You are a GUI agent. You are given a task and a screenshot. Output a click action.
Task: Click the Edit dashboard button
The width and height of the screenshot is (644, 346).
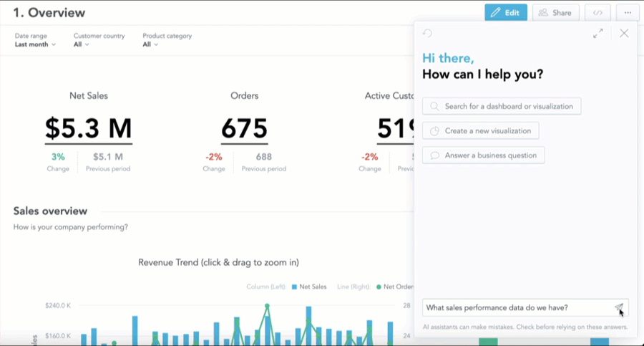tap(506, 13)
